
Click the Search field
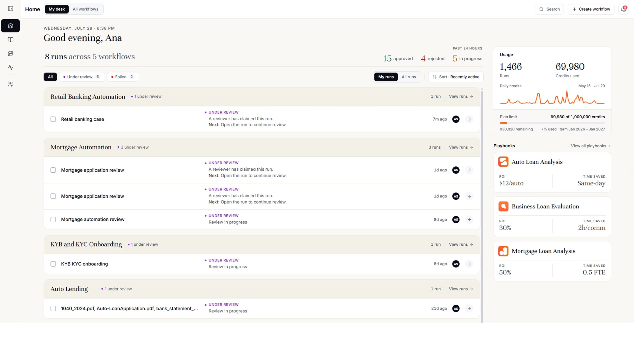(x=549, y=9)
